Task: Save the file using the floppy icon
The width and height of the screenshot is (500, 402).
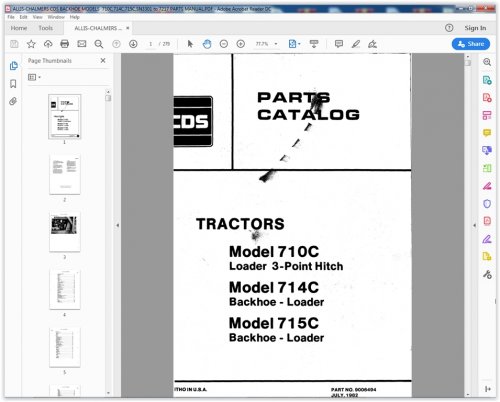Action: pos(14,44)
